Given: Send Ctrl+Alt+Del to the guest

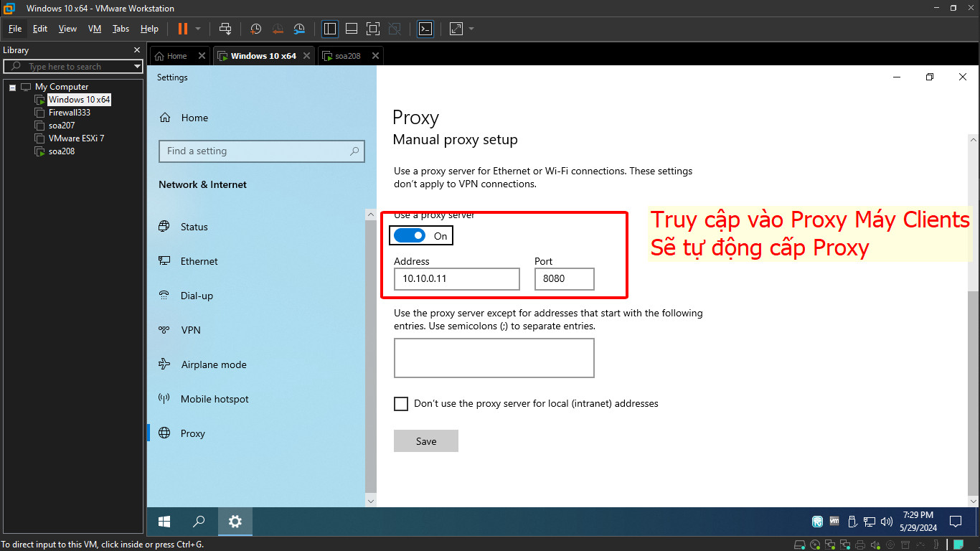Looking at the screenshot, I should [225, 29].
